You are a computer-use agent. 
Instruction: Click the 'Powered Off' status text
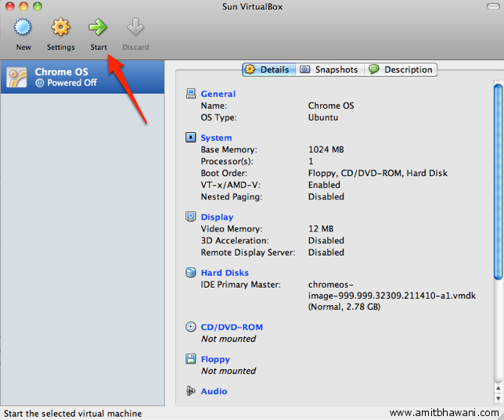coord(72,83)
